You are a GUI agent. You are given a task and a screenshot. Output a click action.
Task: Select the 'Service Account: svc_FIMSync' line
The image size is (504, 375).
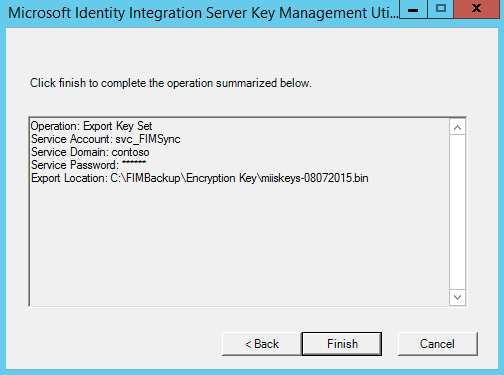coord(106,139)
